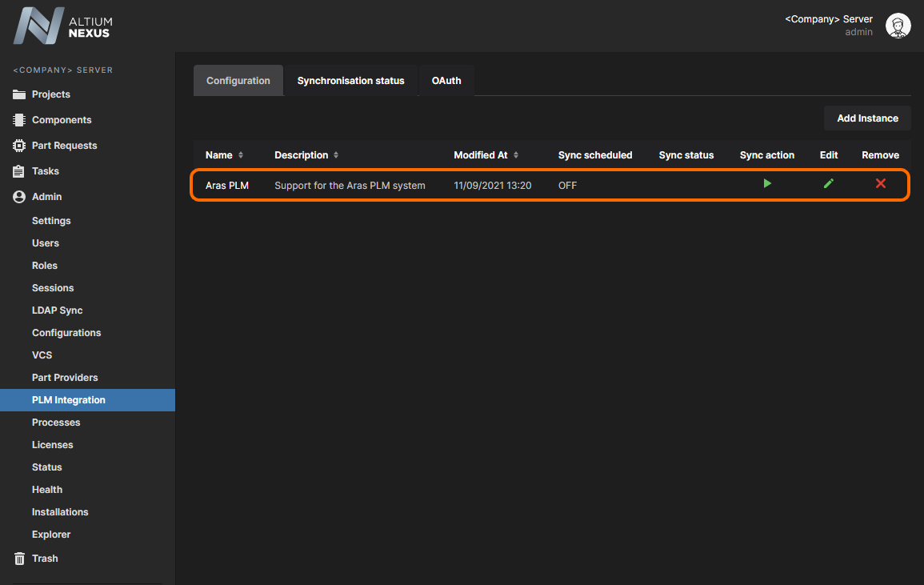Image resolution: width=924 pixels, height=585 pixels.
Task: Go to Part Providers in Admin menu
Action: (x=65, y=378)
